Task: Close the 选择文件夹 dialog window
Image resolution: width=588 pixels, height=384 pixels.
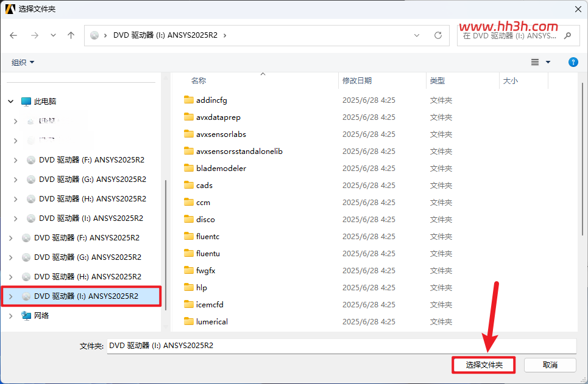Action: (578, 9)
